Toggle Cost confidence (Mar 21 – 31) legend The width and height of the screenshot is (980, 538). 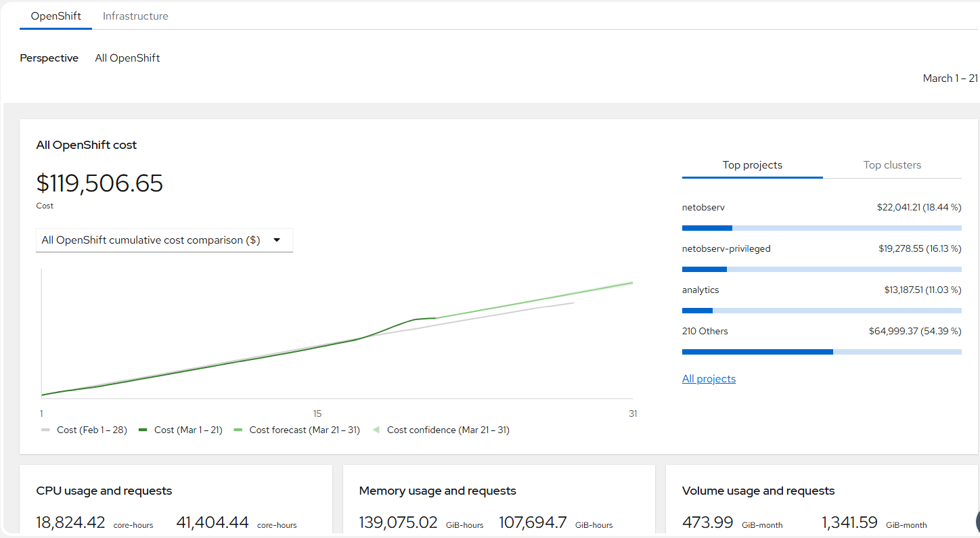[441, 430]
